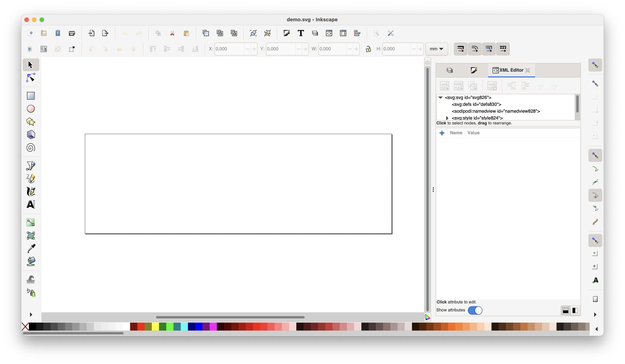The image size is (625, 364).
Task: Toggle the Show attributes switch
Action: coord(475,310)
